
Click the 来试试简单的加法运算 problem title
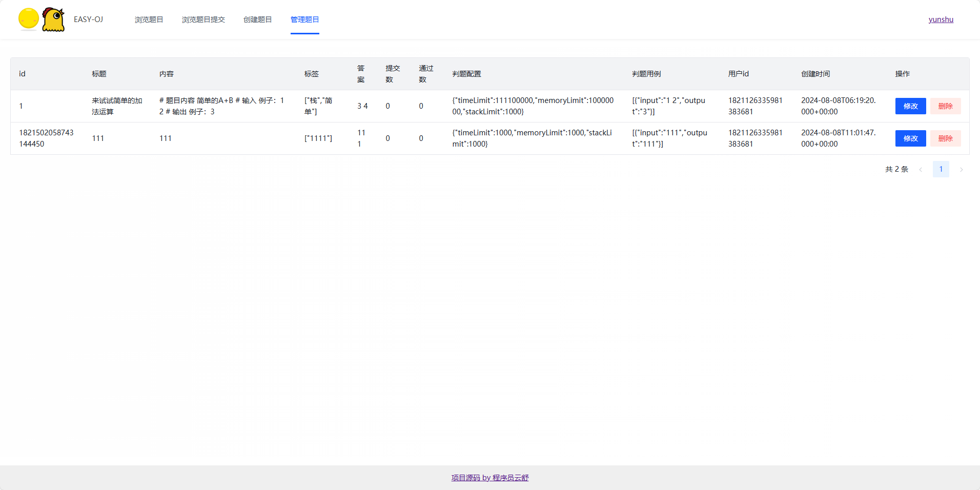pos(117,106)
